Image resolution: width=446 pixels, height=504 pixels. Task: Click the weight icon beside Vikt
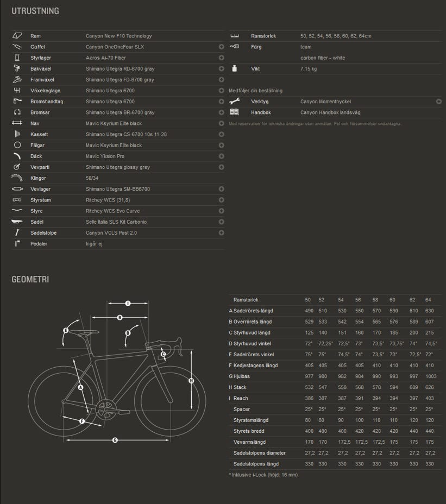click(x=235, y=68)
